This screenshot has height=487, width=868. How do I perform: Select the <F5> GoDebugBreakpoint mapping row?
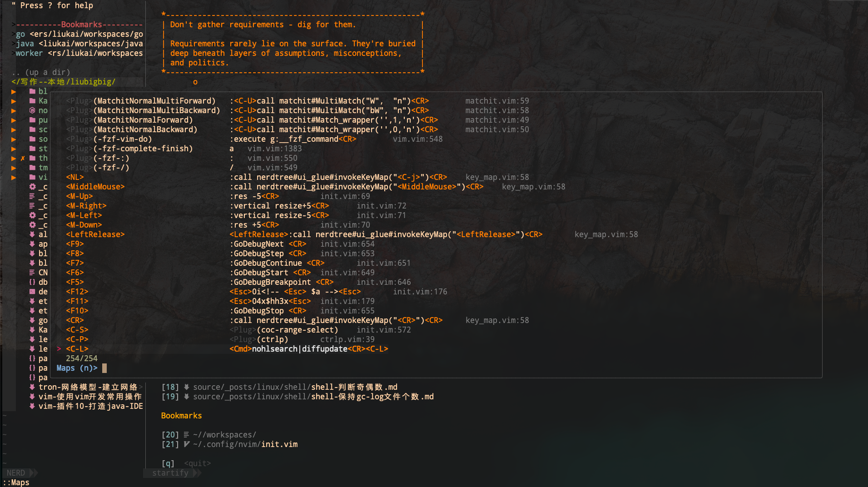[238, 282]
